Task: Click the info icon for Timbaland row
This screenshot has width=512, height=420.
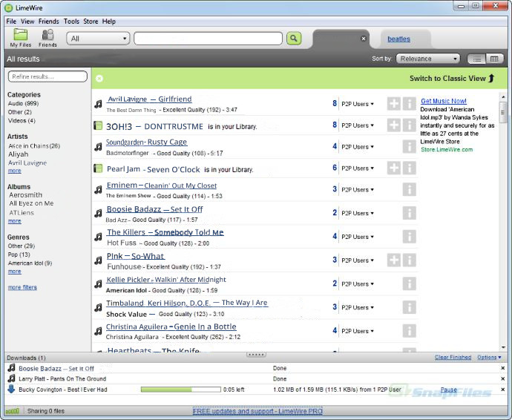Action: click(x=409, y=307)
